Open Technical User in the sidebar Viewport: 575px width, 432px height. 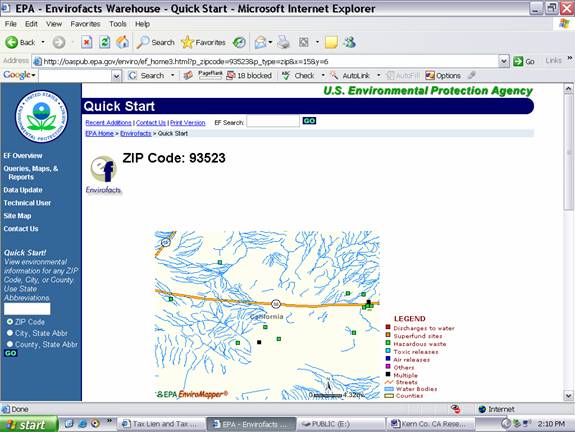(x=27, y=203)
